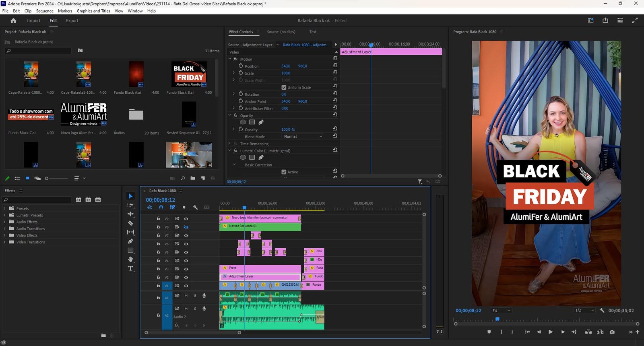Image resolution: width=644 pixels, height=346 pixels.
Task: Toggle full screen video icon
Action: (635, 21)
